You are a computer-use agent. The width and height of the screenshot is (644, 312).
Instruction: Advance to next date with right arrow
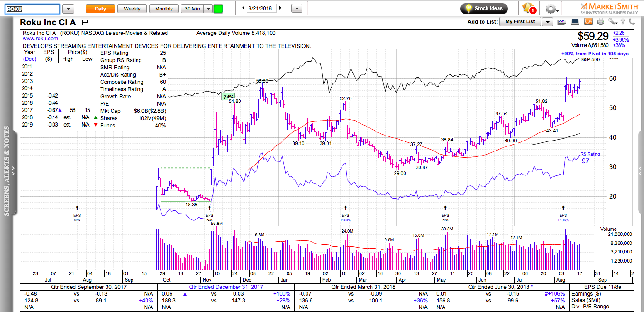[280, 8]
